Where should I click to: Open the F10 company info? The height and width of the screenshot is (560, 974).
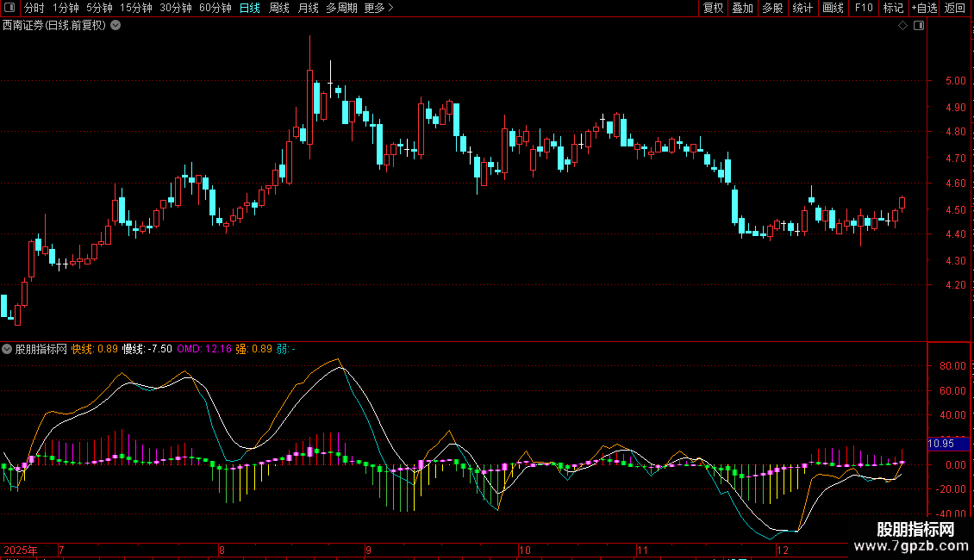coord(863,9)
